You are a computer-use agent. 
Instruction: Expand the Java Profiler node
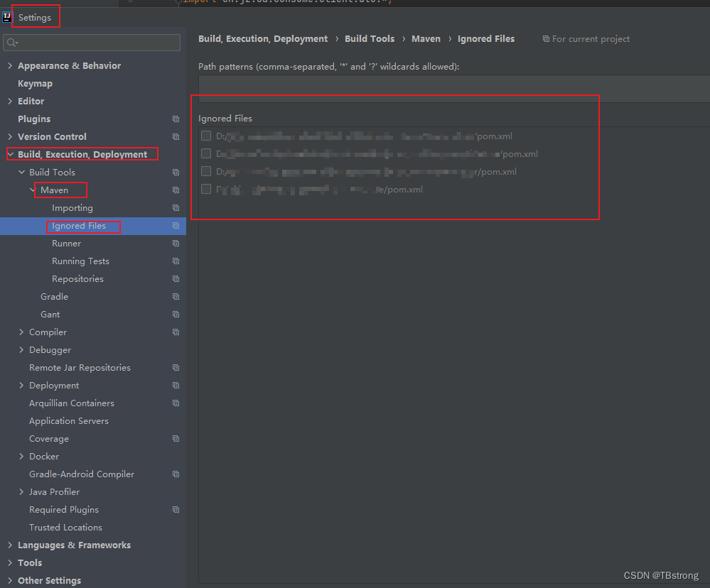pos(21,491)
